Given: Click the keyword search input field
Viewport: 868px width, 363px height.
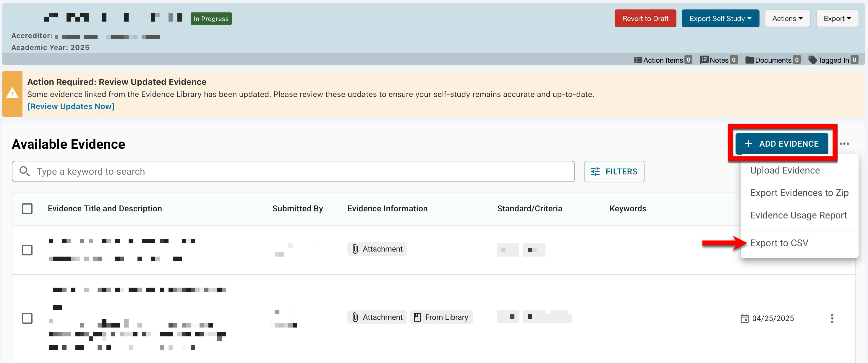Looking at the screenshot, I should (x=293, y=171).
